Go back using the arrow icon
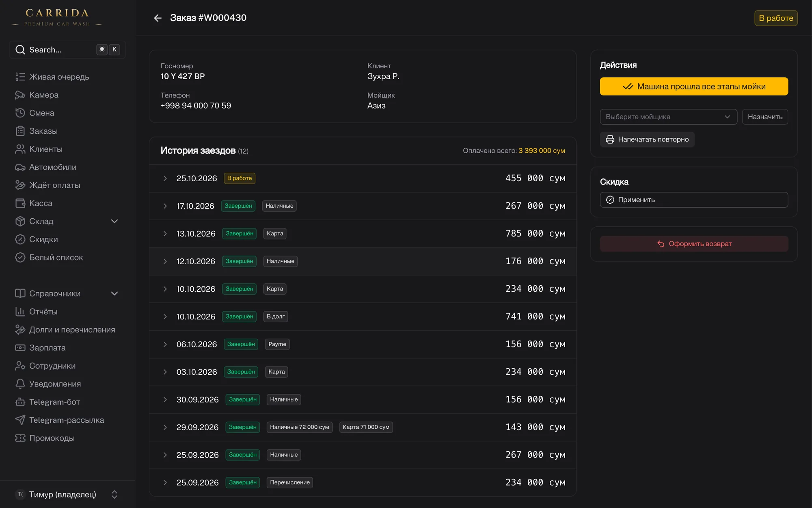Screen dimensions: 812x508 coord(158,18)
